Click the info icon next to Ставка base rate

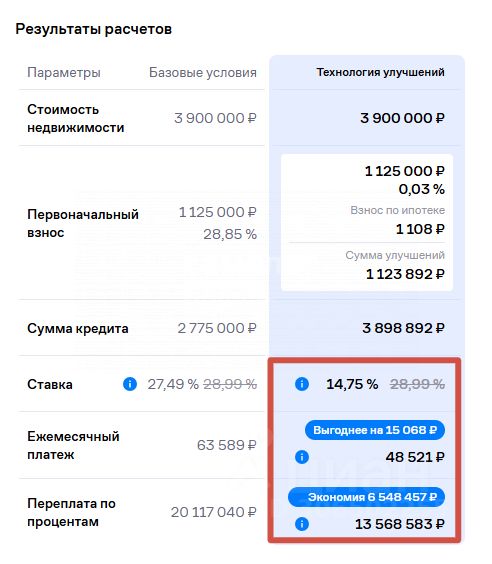click(130, 384)
